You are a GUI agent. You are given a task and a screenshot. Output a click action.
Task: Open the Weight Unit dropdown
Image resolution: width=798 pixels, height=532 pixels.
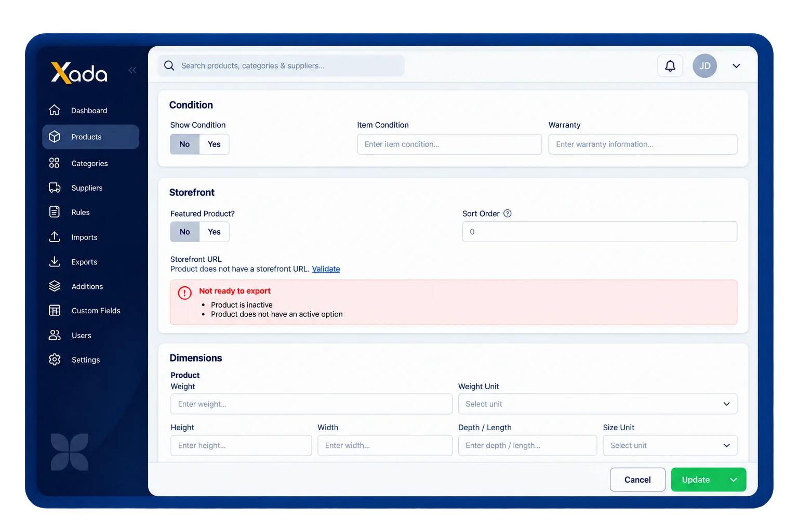[x=597, y=404]
